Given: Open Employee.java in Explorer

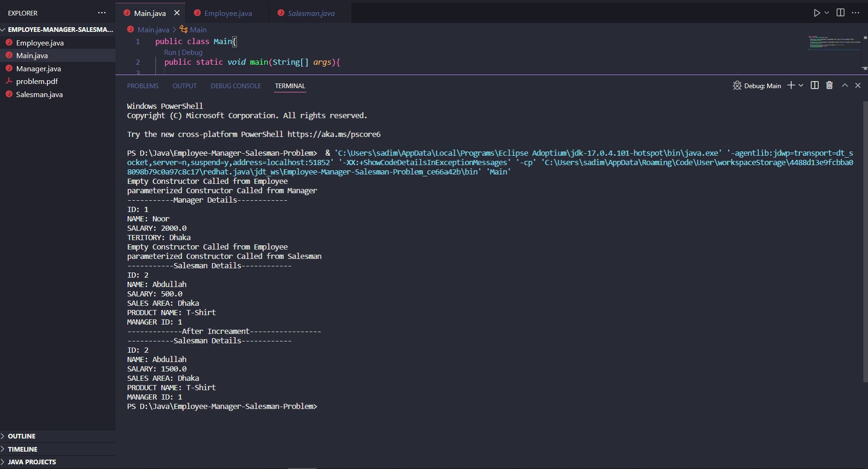Looking at the screenshot, I should tap(58, 43).
